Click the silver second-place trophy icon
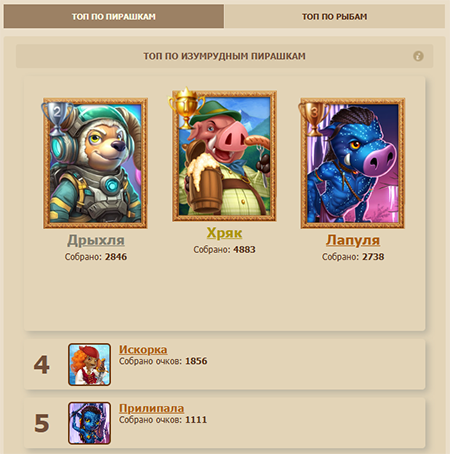The width and height of the screenshot is (450, 454). click(57, 119)
